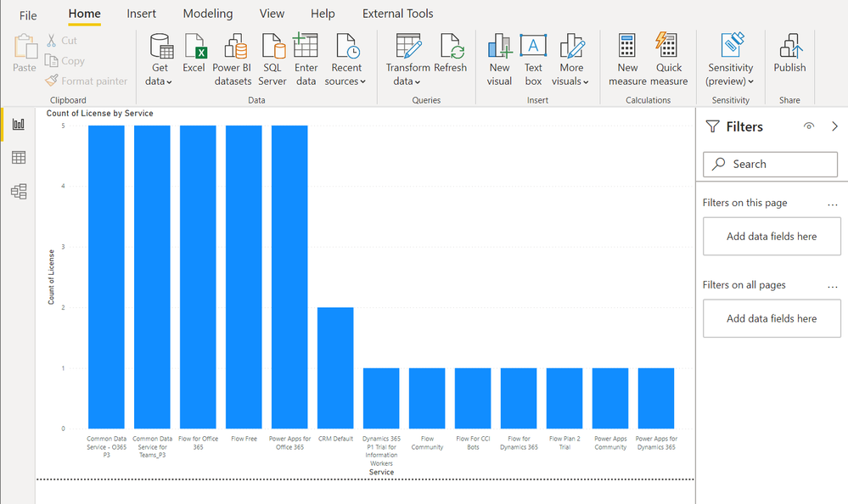Import from Excel
Screen dimensions: 848x504
tap(194, 53)
